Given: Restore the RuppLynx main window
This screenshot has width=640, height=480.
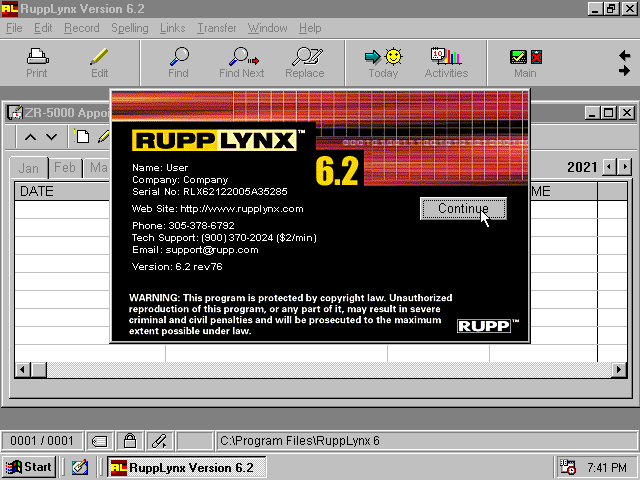Looking at the screenshot, I should (611, 9).
